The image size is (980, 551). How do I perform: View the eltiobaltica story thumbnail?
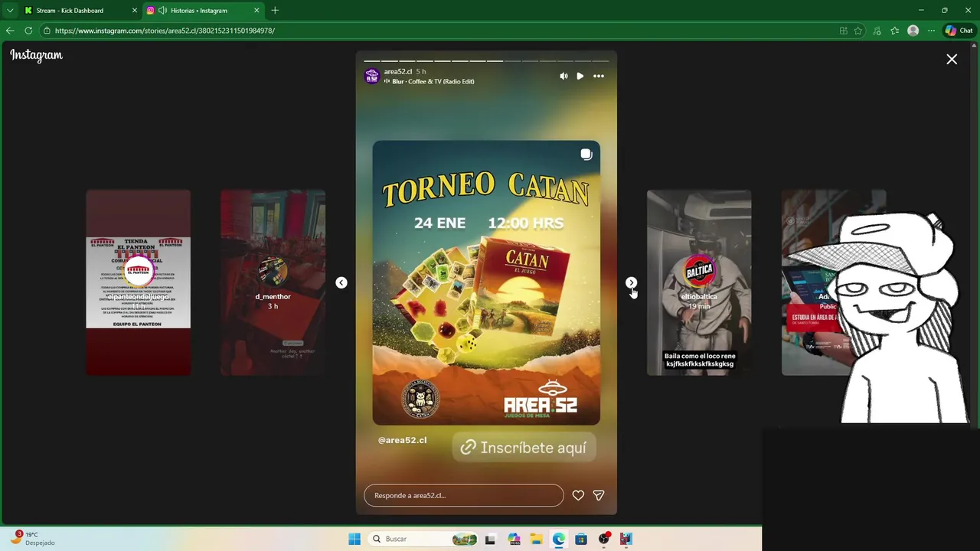tap(699, 282)
